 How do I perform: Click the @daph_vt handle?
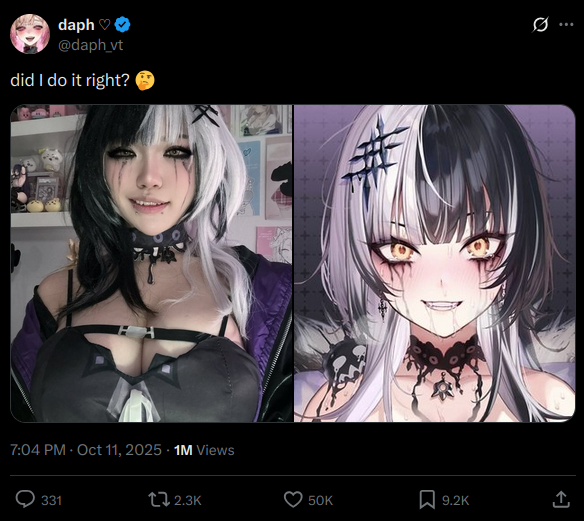click(91, 45)
